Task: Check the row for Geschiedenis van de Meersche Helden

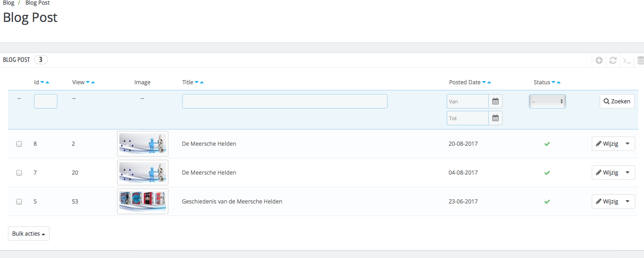Action: coord(19,202)
